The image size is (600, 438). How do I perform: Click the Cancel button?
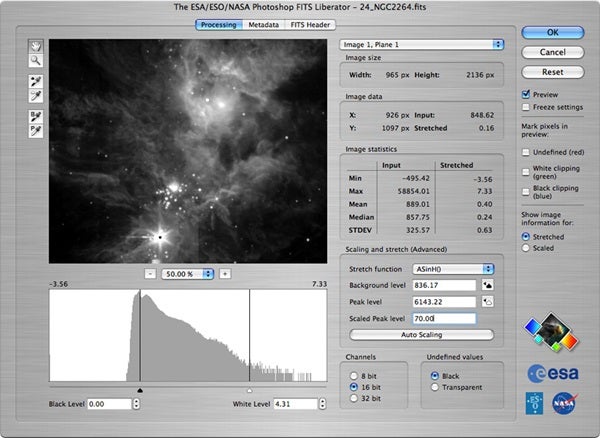[553, 52]
